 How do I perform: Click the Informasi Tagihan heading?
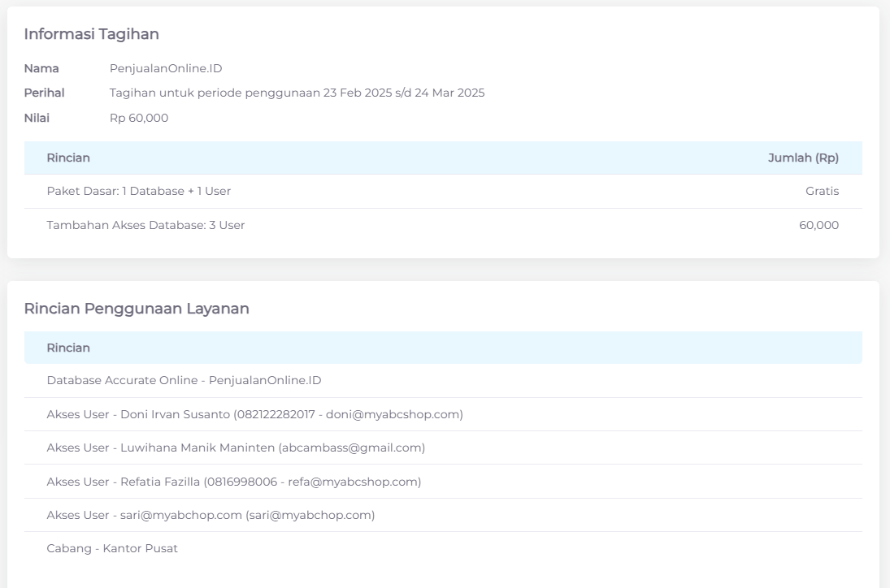[x=91, y=34]
